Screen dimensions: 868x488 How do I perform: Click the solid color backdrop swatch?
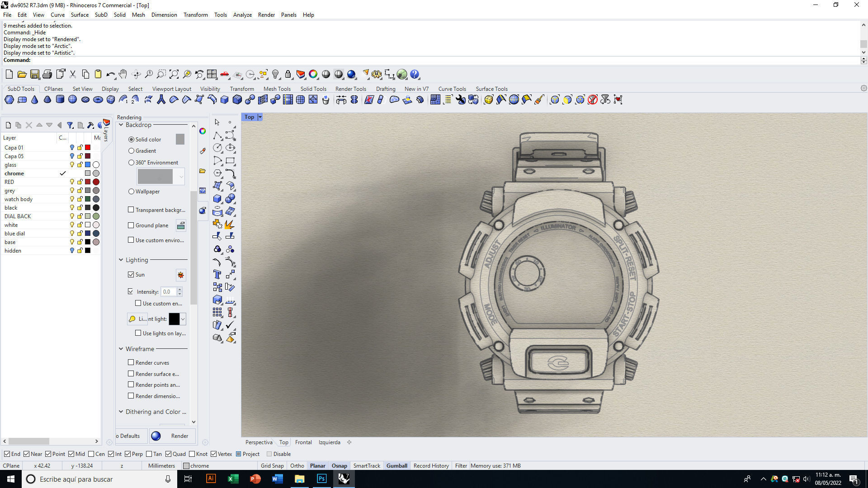(x=180, y=139)
